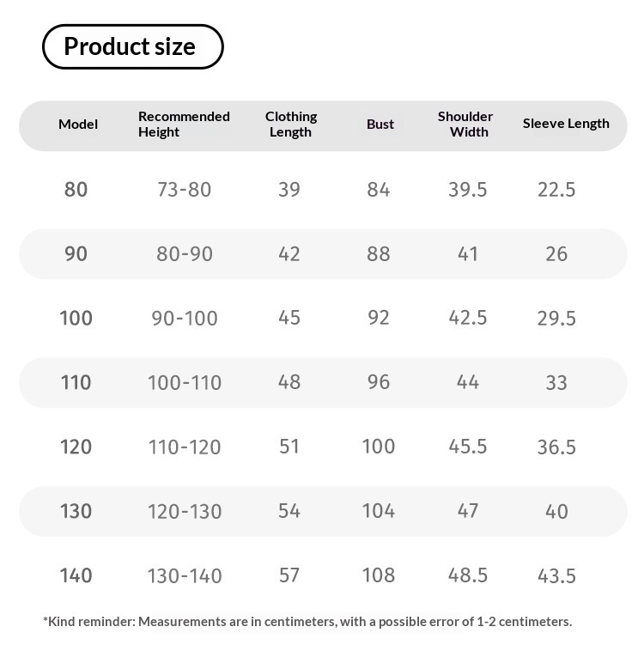The height and width of the screenshot is (645, 644).
Task: Select model size 140 row label
Action: [x=76, y=575]
